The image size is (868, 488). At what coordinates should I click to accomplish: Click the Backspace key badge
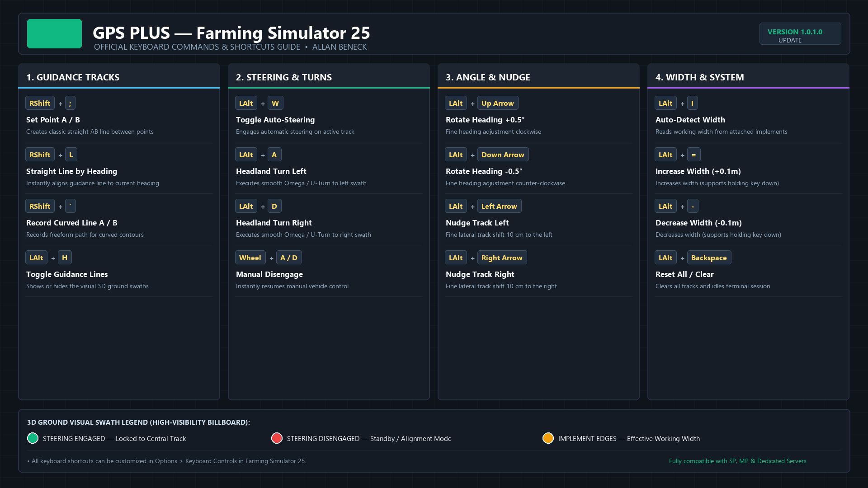point(709,258)
